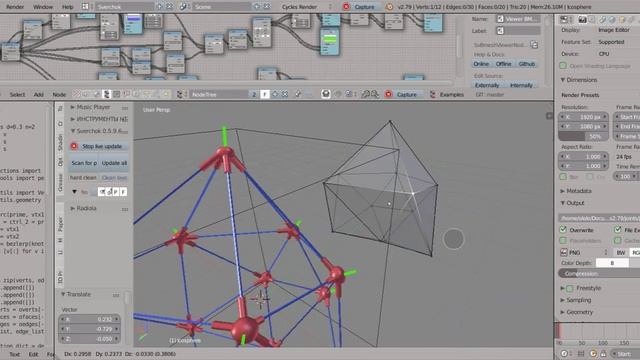Click the node Label field
Screen dimensions: 640x360
(x=518, y=31)
